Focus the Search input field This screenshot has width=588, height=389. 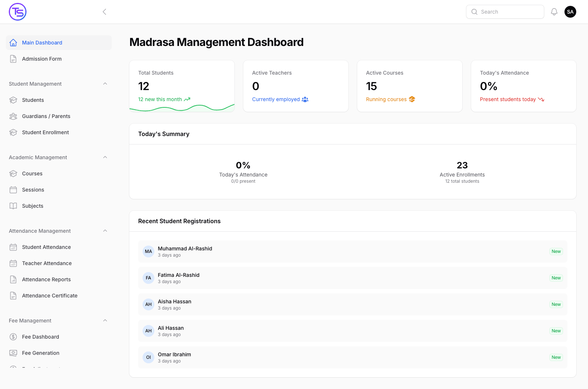pos(505,12)
